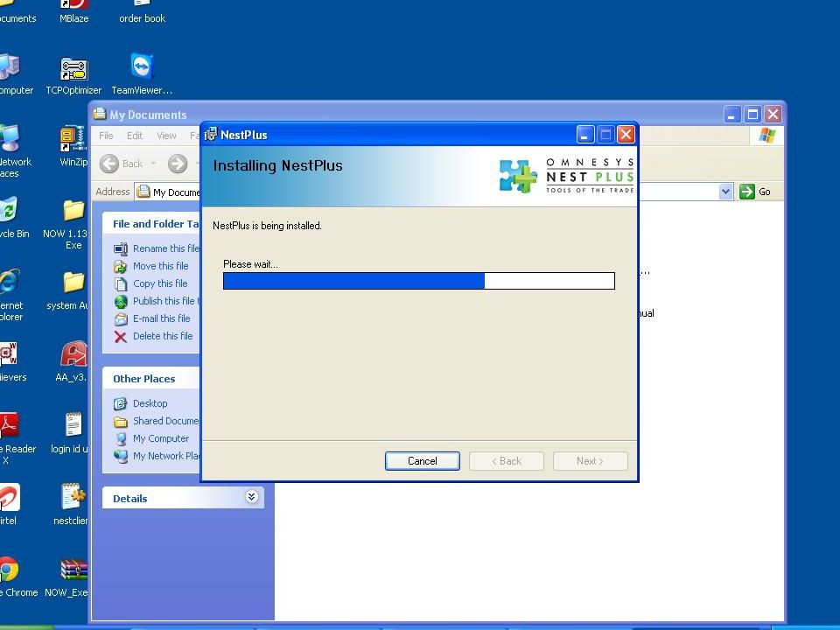
Task: Click the relievers desktop icon
Action: [11, 362]
